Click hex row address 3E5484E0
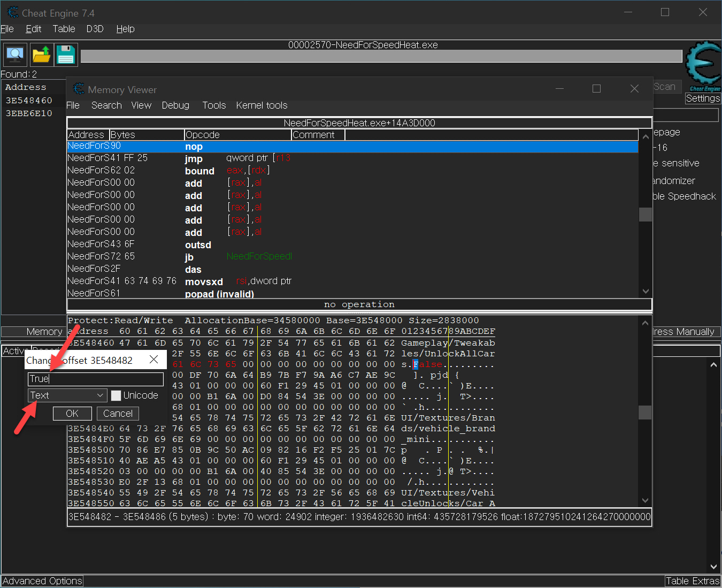Screen dimensions: 722x588 [90, 429]
